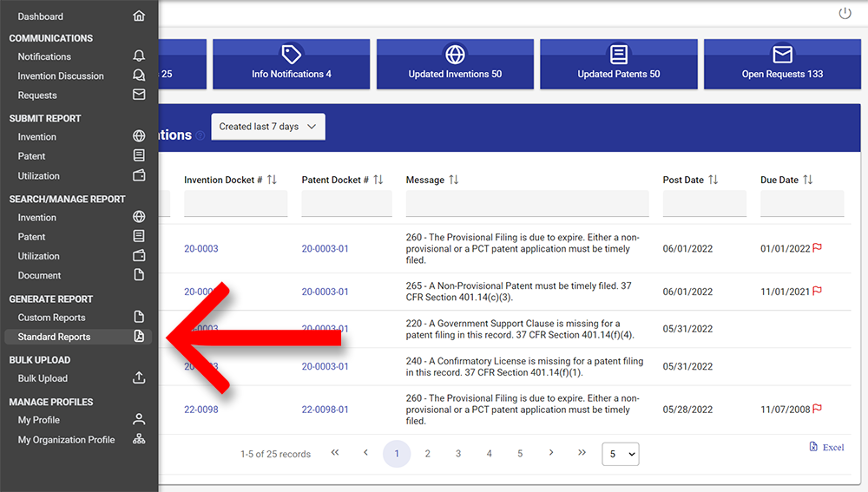Click the Bulk Upload icon
Image resolution: width=868 pixels, height=492 pixels.
click(139, 378)
